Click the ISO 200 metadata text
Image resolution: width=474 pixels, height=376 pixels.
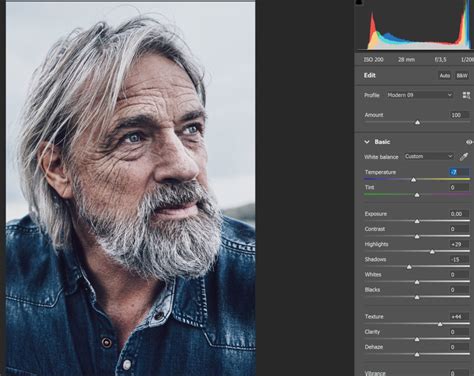pyautogui.click(x=374, y=60)
